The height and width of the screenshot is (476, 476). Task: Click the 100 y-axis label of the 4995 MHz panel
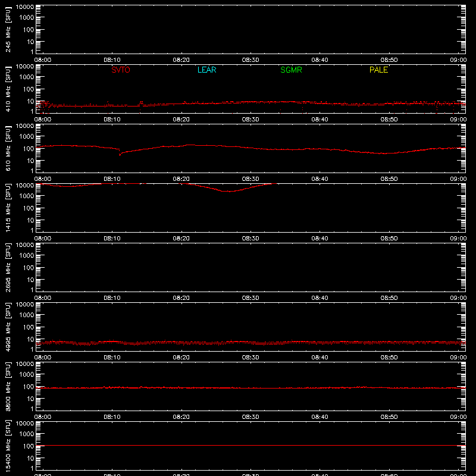[x=29, y=327]
